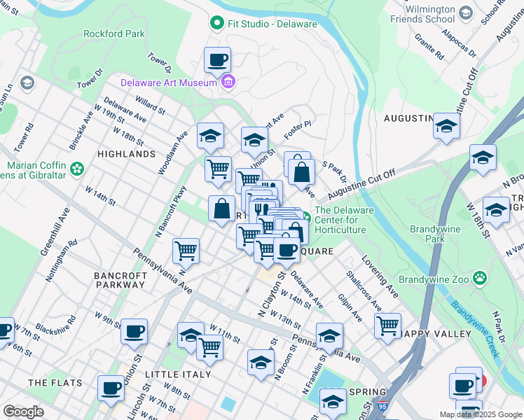Viewport: 524px width, 420px height.
Task: Click the coffee cup marker above Delaware Art Museum
Action: pyautogui.click(x=218, y=62)
